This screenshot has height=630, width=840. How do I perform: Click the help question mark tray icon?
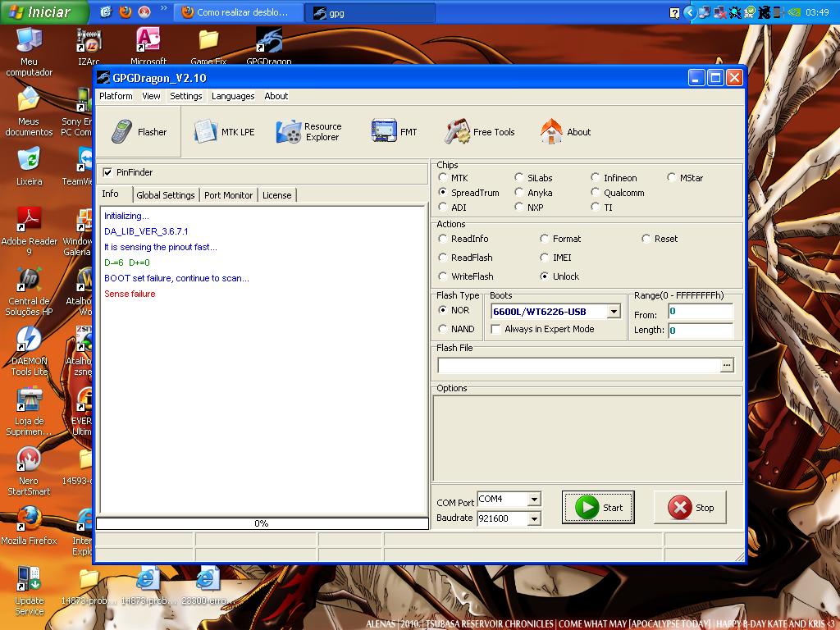coord(674,13)
